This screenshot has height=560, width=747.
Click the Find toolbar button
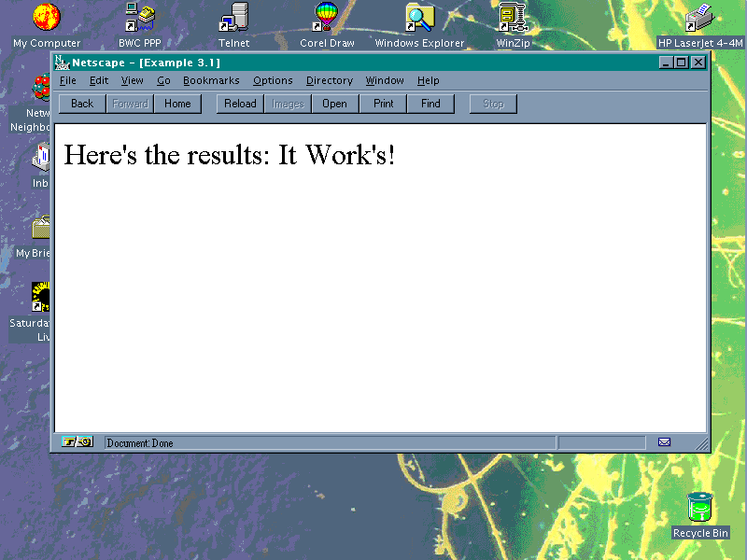(430, 104)
